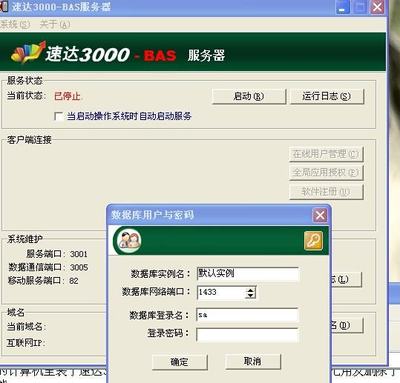Screen dimensions: 400x383
Task: Confirm with the 确定 button
Action: point(180,362)
